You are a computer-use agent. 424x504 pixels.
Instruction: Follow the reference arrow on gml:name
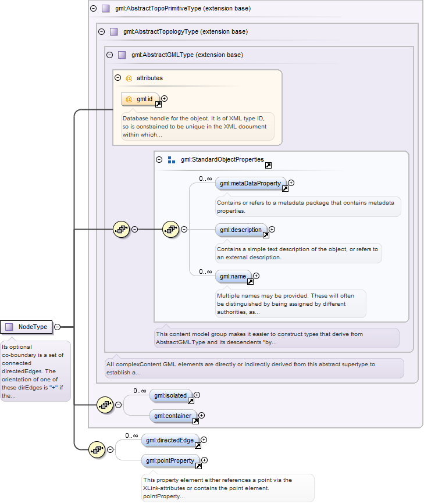[x=250, y=281]
